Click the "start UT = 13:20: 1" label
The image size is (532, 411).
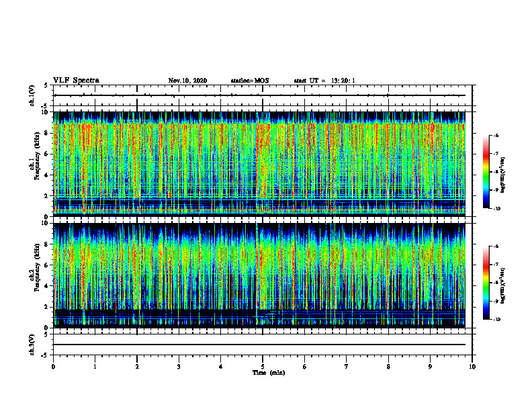pyautogui.click(x=324, y=81)
